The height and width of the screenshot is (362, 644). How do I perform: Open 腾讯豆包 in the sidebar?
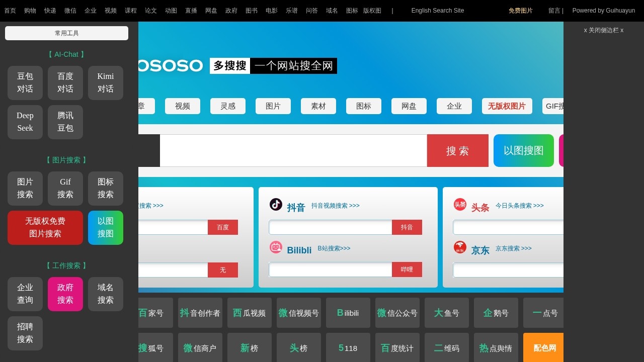(x=65, y=122)
